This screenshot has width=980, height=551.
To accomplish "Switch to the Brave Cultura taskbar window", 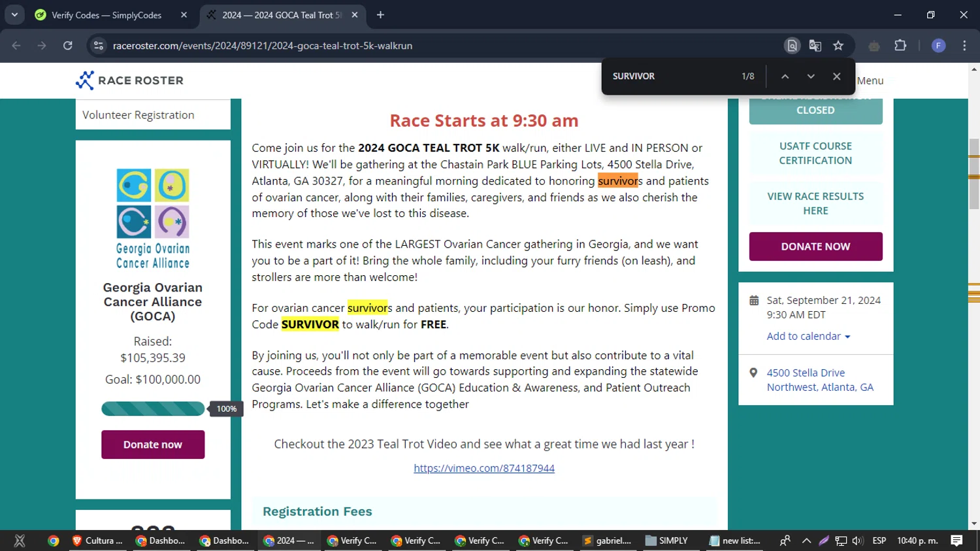I will (98, 541).
